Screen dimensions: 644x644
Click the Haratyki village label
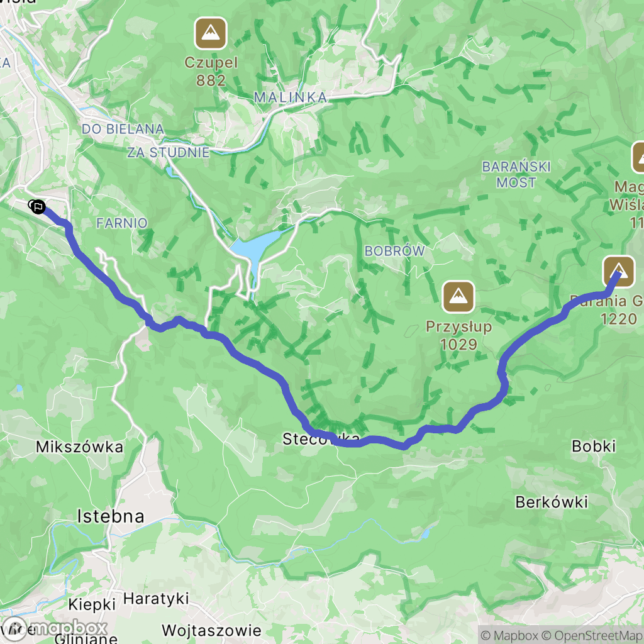click(156, 599)
